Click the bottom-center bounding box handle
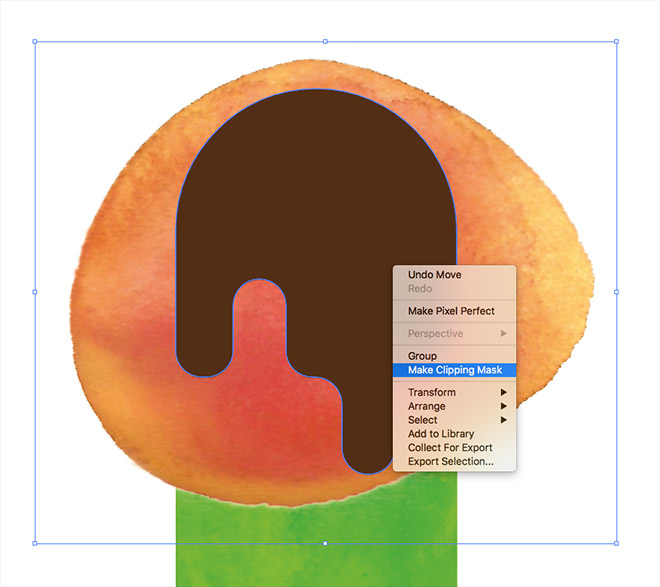660x587 pixels. [x=325, y=543]
